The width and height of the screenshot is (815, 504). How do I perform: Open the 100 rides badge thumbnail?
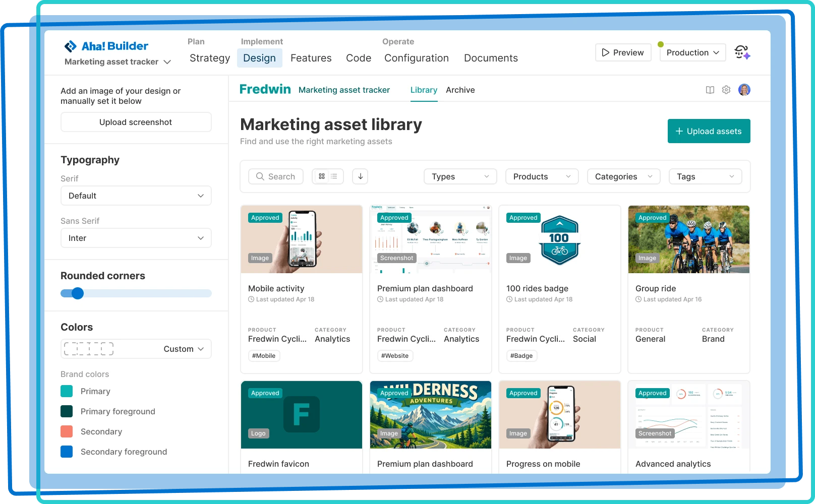[560, 239]
